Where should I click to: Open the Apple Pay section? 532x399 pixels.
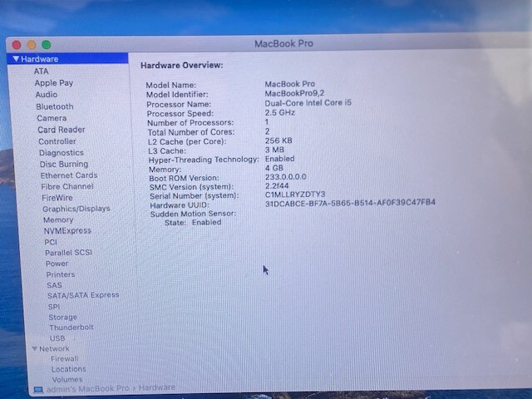coord(54,83)
